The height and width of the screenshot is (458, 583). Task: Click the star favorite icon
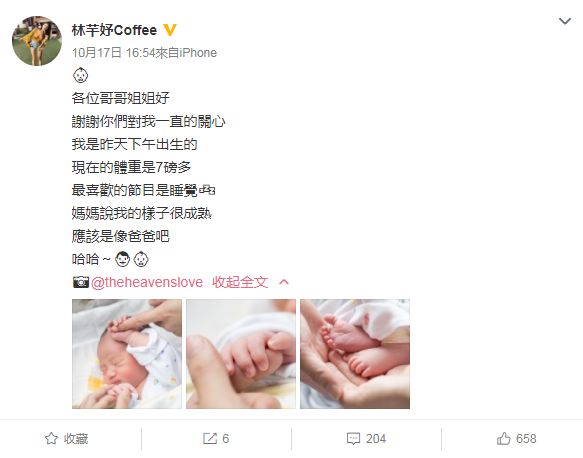51,439
